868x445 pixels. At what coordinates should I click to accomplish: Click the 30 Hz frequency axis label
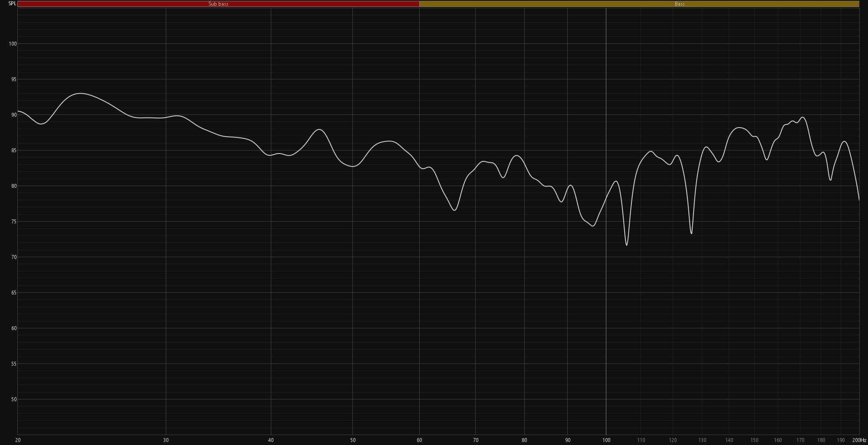pyautogui.click(x=166, y=440)
